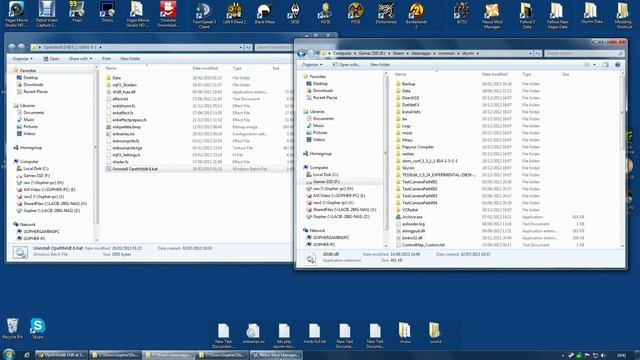Screen dimensions: 640x360
Task: Select enbseries.ini file on desktop
Action: [253, 334]
